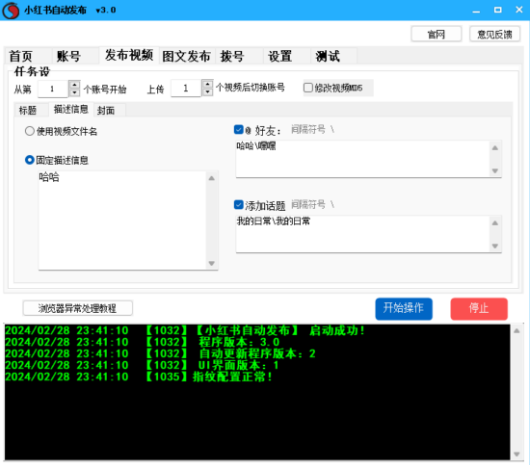Select the 发布视频 tab

pyautogui.click(x=129, y=55)
